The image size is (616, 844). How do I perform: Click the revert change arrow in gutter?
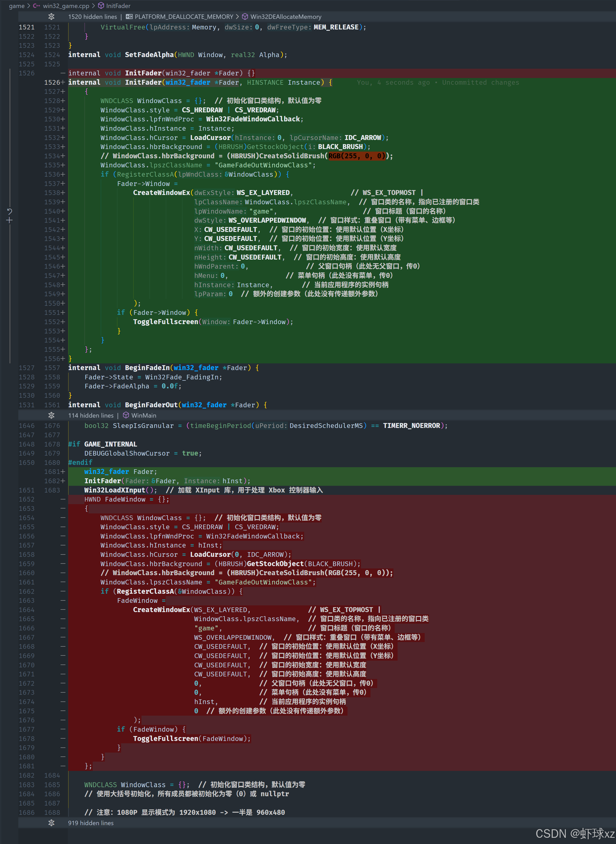(10, 212)
